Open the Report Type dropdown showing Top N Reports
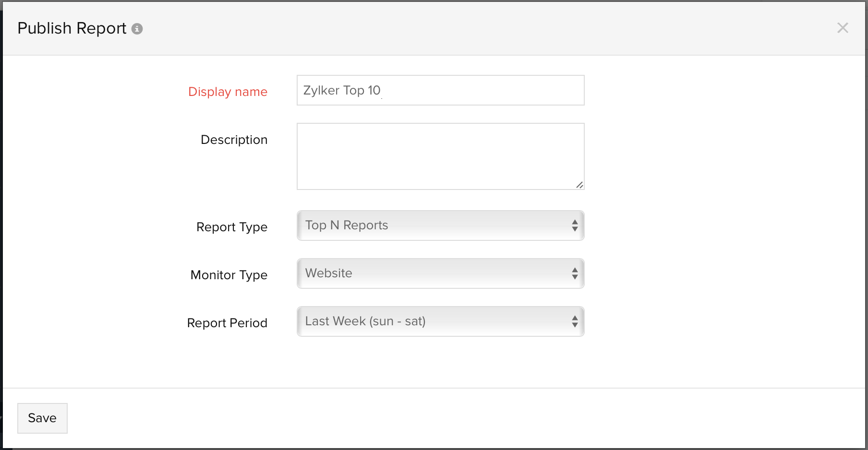 pyautogui.click(x=432, y=225)
